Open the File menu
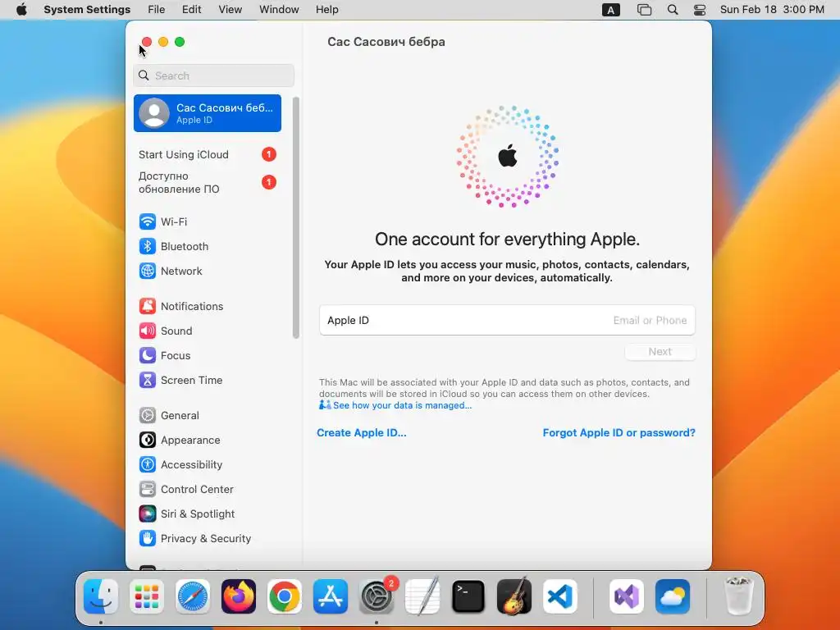 pos(157,10)
